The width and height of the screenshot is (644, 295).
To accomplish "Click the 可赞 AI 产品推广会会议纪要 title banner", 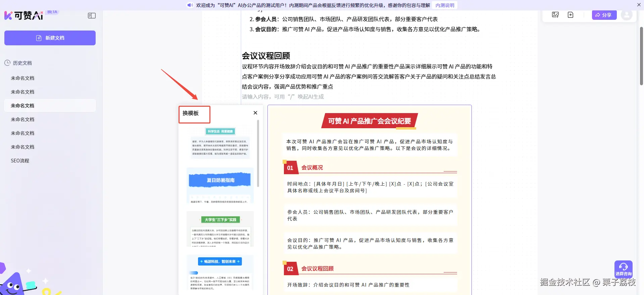I will [369, 121].
